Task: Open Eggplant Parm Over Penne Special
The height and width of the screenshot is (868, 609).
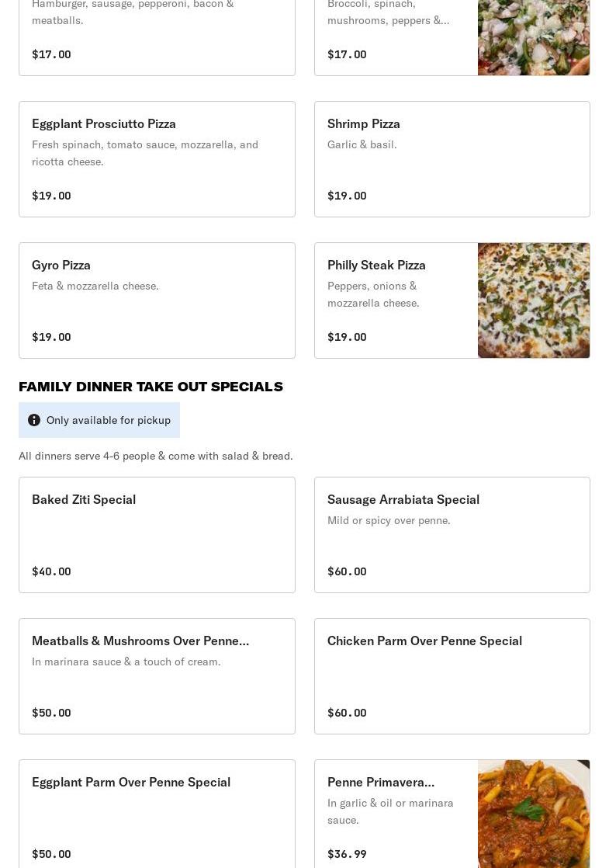Action: [x=157, y=817]
